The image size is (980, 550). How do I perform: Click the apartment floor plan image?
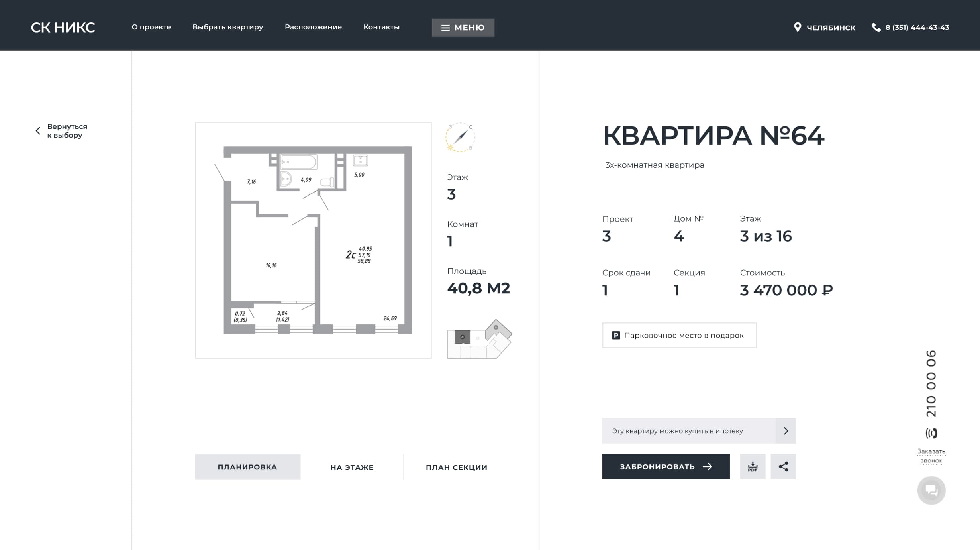(313, 240)
